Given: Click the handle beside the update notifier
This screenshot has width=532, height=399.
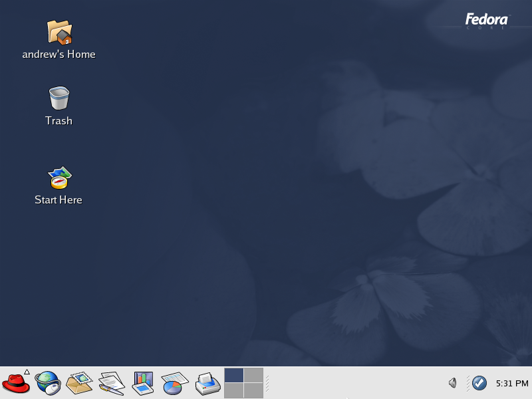Looking at the screenshot, I should click(x=468, y=383).
